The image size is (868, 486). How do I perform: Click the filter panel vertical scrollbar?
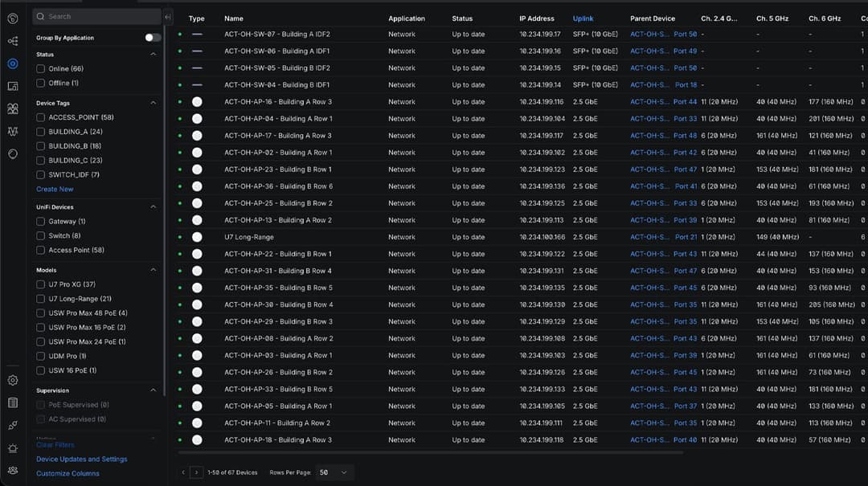tap(165, 210)
